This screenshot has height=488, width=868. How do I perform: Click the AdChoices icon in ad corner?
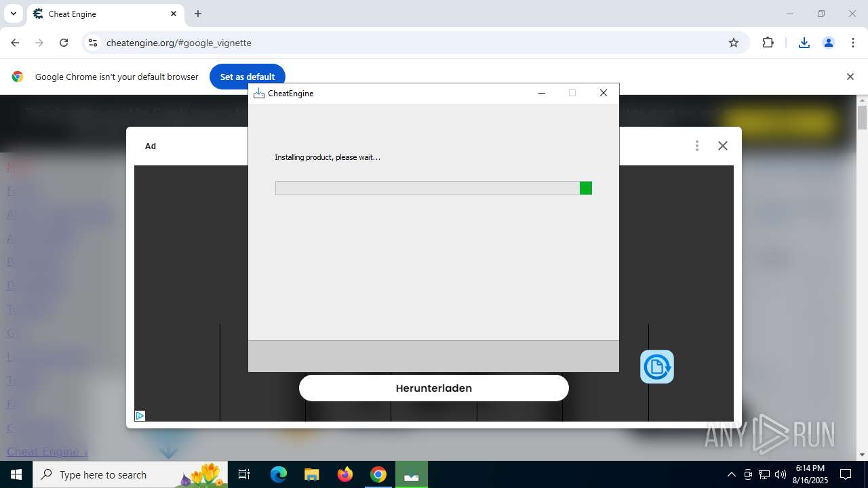tap(140, 415)
